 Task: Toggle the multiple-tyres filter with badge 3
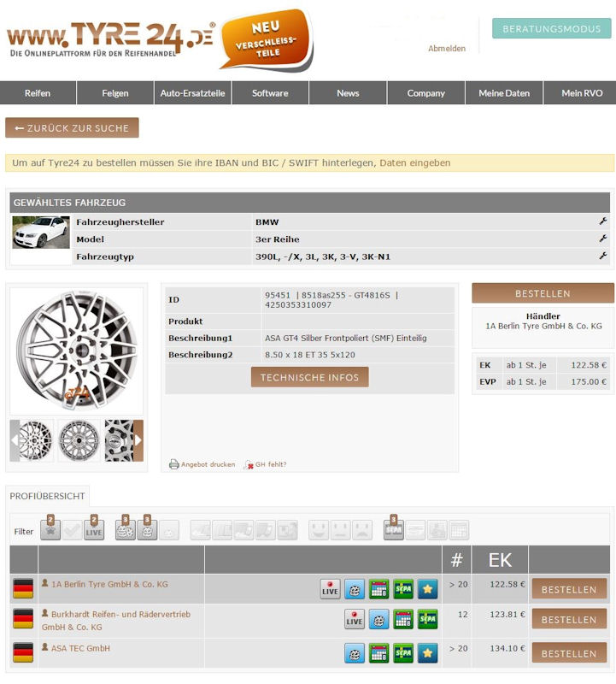(125, 529)
